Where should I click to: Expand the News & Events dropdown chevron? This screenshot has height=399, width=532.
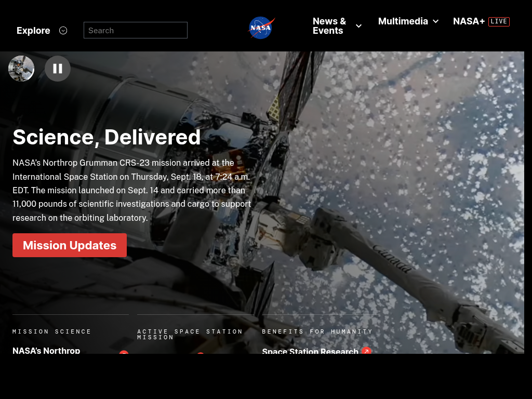pyautogui.click(x=358, y=26)
